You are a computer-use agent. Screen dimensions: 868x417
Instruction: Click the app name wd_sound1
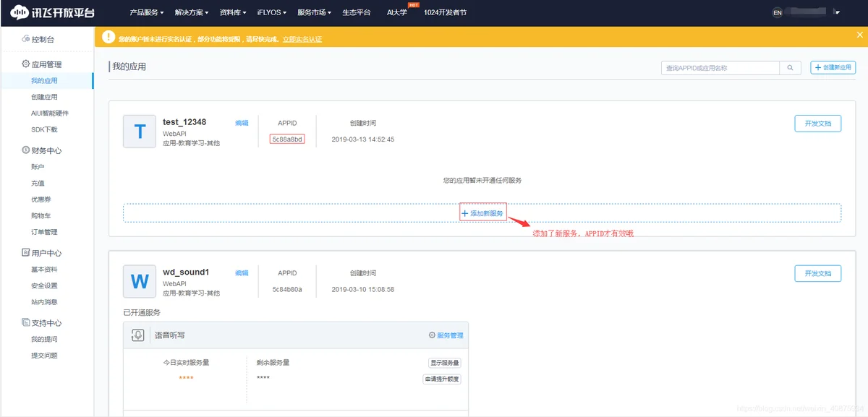pyautogui.click(x=186, y=272)
